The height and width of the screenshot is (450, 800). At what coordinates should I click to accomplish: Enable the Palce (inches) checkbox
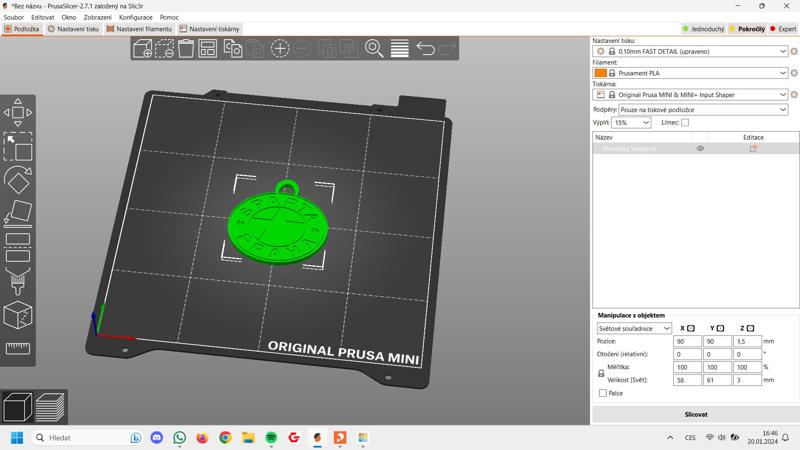pos(603,393)
